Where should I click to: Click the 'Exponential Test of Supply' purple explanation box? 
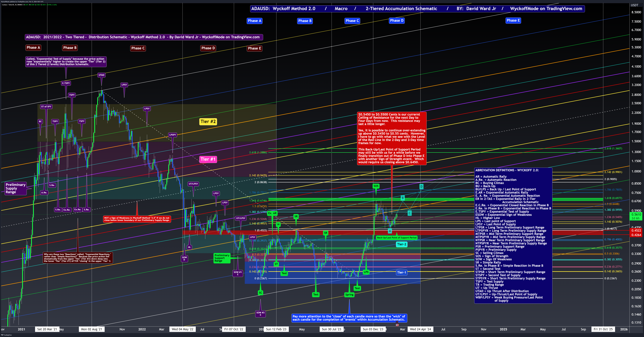click(66, 62)
